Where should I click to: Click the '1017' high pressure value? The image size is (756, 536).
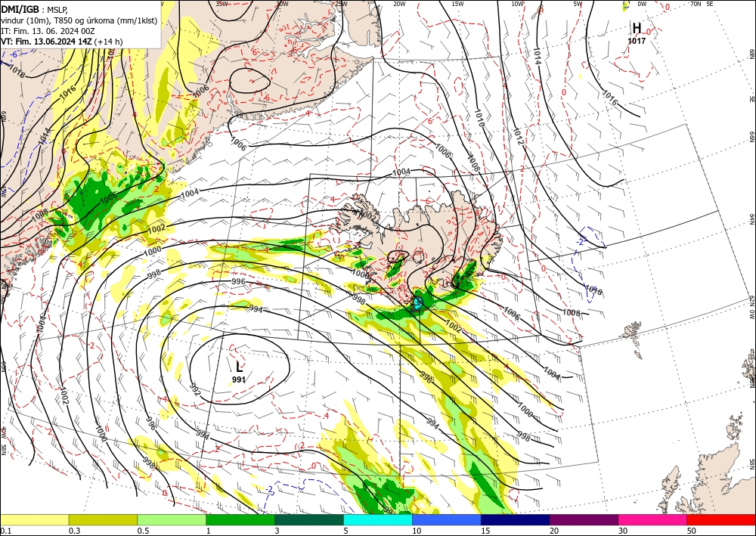pos(637,41)
